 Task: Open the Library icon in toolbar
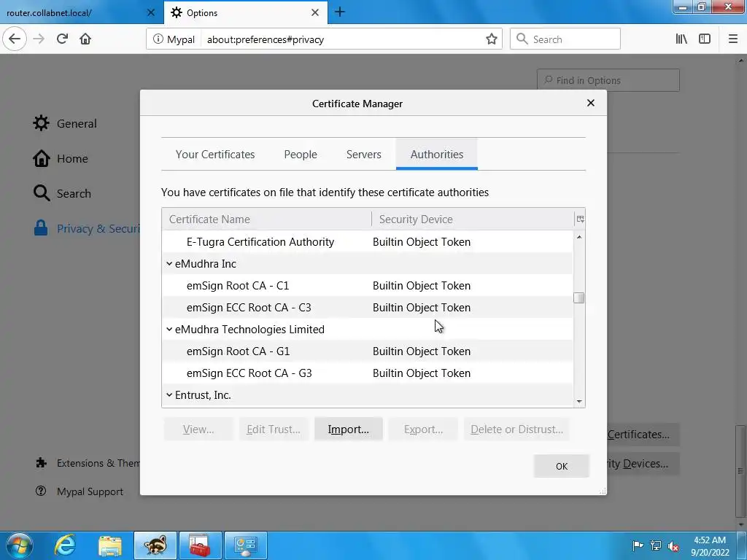click(x=681, y=39)
